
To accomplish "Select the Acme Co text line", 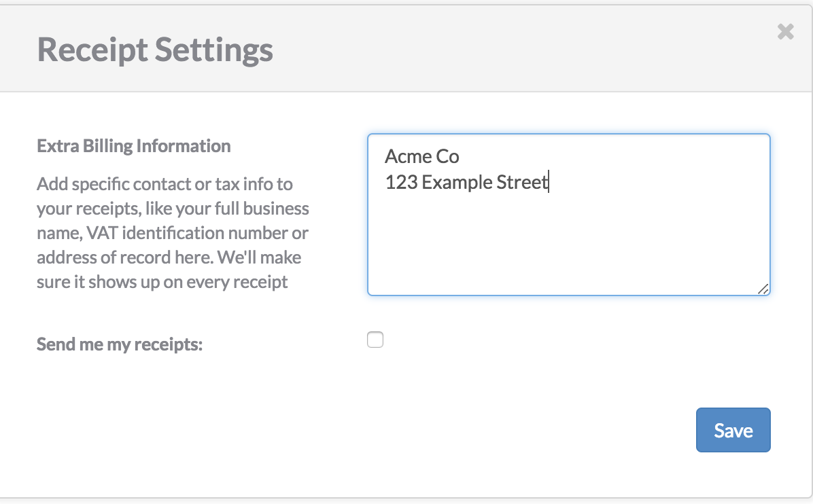I will [x=421, y=156].
